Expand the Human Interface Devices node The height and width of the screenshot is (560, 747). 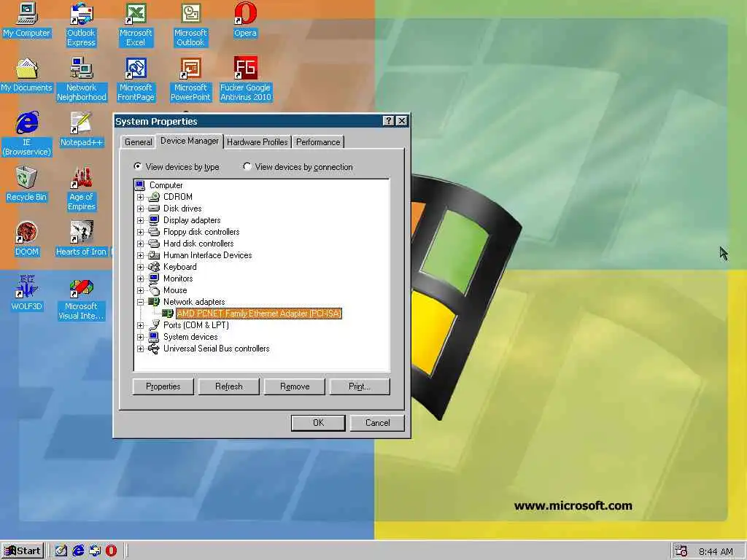coord(140,255)
